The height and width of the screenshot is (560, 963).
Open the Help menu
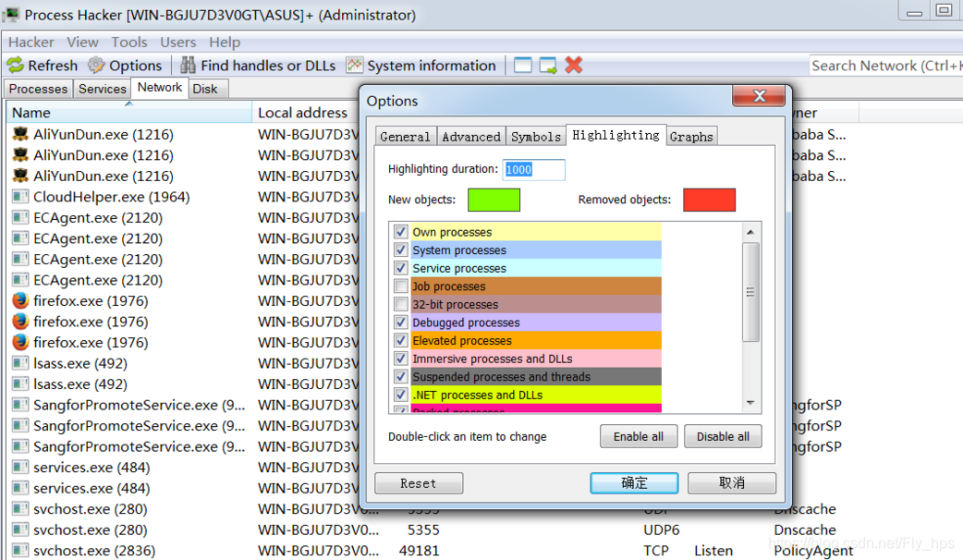pos(225,42)
